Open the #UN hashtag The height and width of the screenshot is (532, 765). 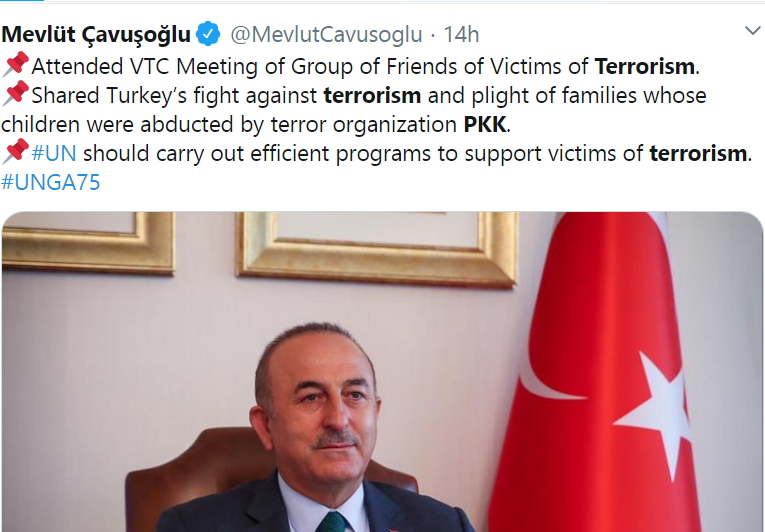click(x=54, y=153)
